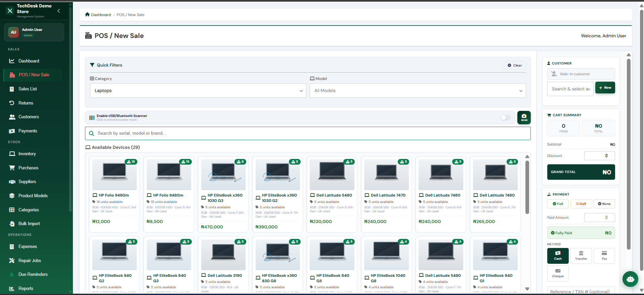Choose None payment option
The height and width of the screenshot is (295, 644).
coord(604,204)
